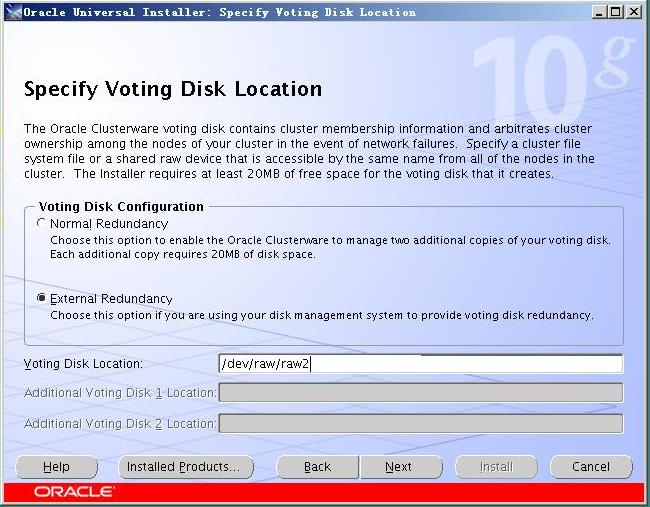Go Back to the previous step

tap(318, 467)
